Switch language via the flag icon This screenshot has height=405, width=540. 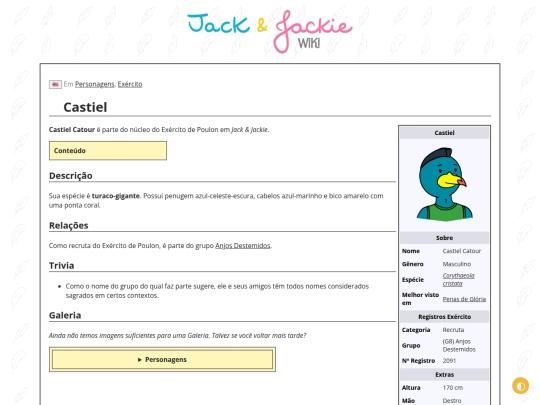click(55, 84)
